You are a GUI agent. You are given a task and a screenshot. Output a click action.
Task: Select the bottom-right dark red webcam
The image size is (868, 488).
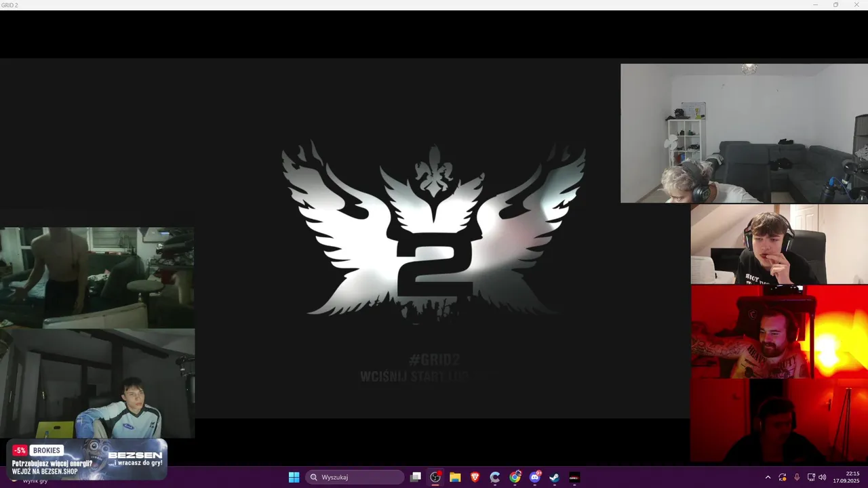(x=779, y=421)
